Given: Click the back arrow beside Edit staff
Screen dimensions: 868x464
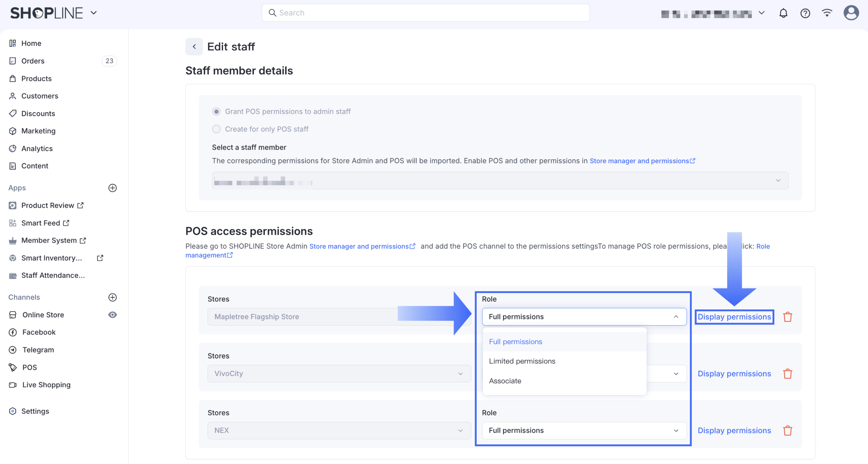Looking at the screenshot, I should (194, 47).
